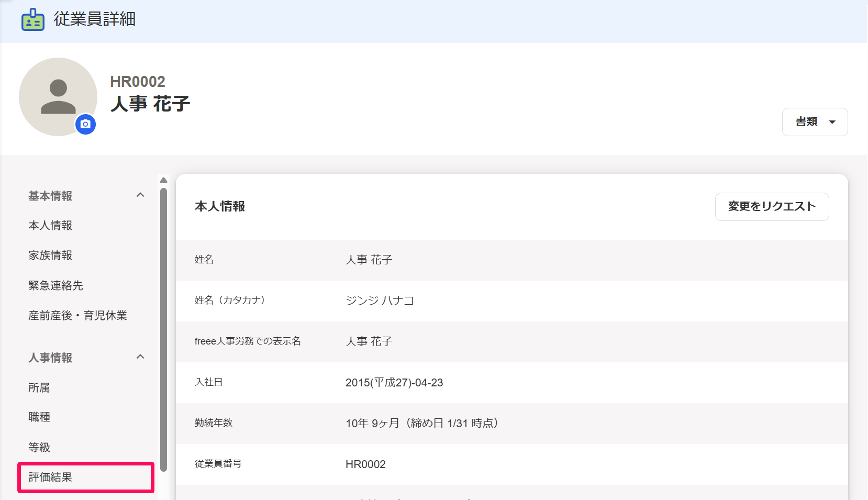The image size is (868, 500).
Task: Click the 従業員番号 row label
Action: click(x=218, y=464)
